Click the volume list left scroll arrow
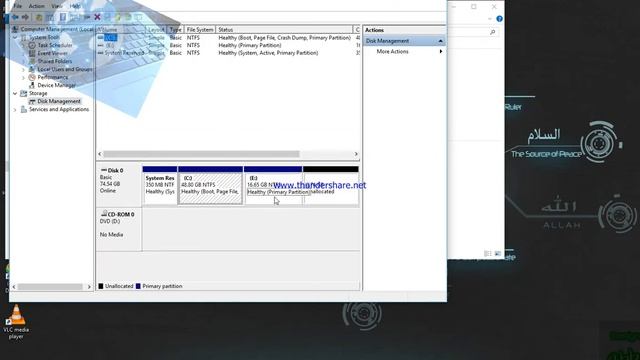640x360 pixels. [100, 154]
